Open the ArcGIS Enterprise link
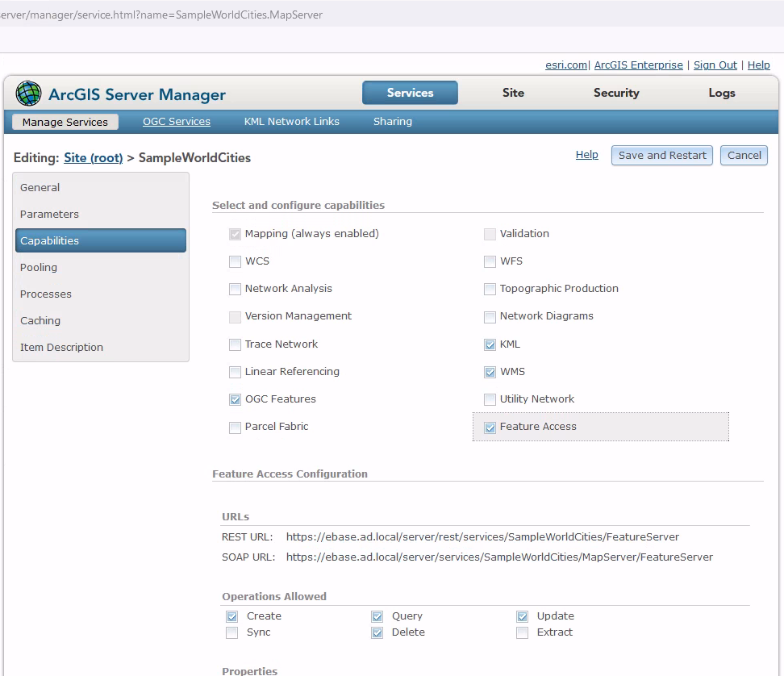784x676 pixels. pyautogui.click(x=639, y=65)
